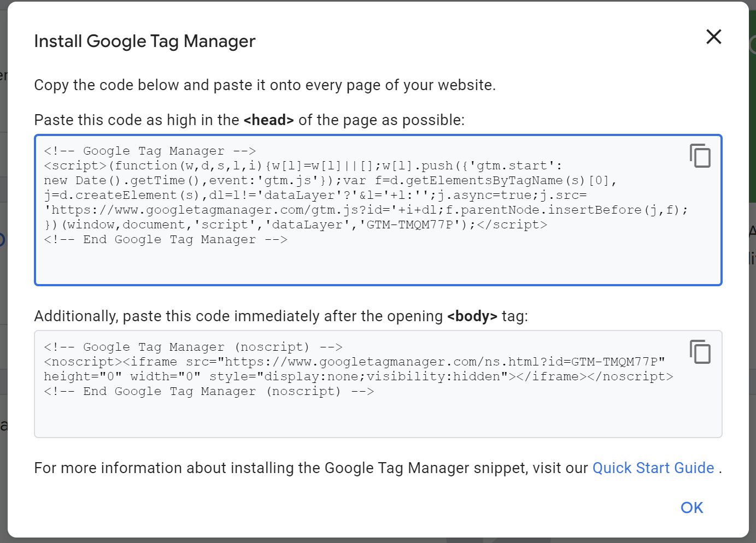Focus the head script code box
Viewport: 756px width, 543px height.
click(x=378, y=210)
